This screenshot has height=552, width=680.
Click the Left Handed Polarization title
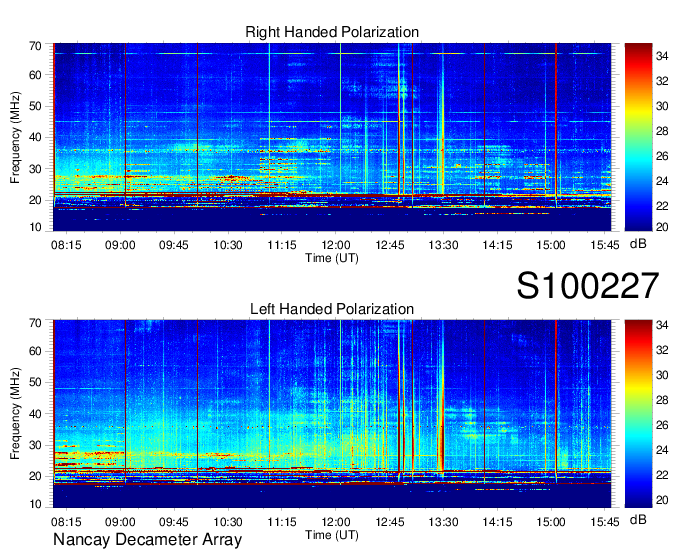332,309
